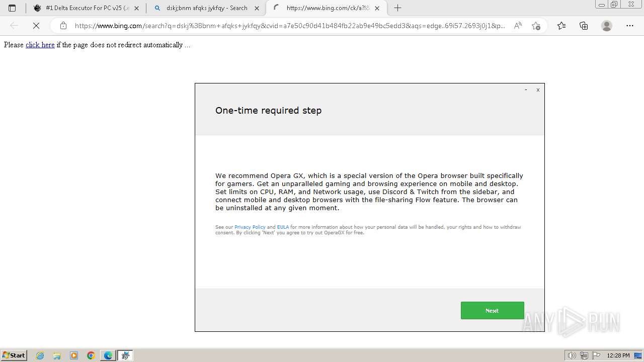
Task: Switch to Microsoft Edge in taskbar
Action: point(108,355)
